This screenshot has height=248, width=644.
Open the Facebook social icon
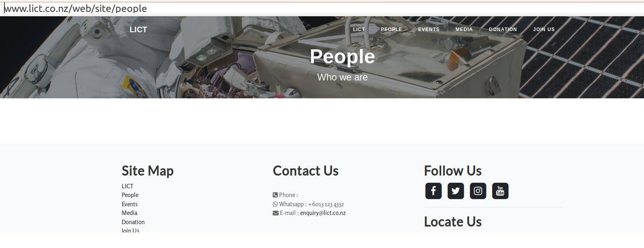[433, 191]
